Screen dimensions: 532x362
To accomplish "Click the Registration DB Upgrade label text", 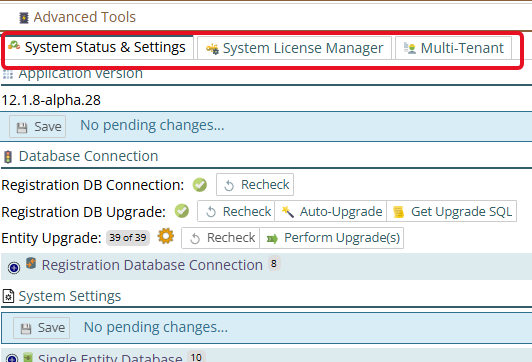I will coord(83,212).
